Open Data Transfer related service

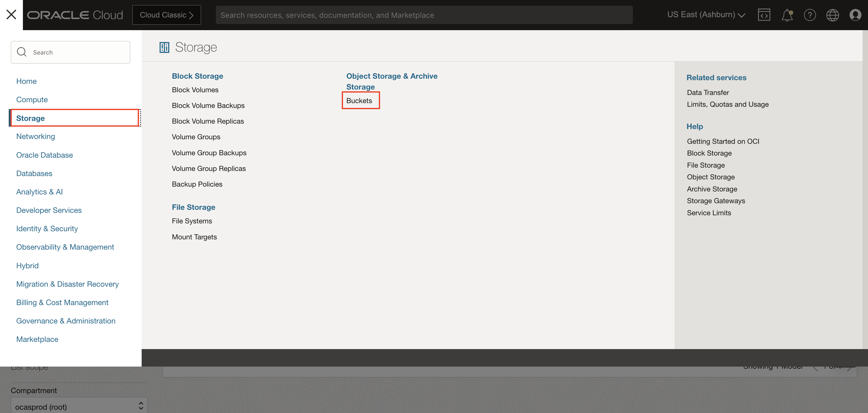click(708, 92)
